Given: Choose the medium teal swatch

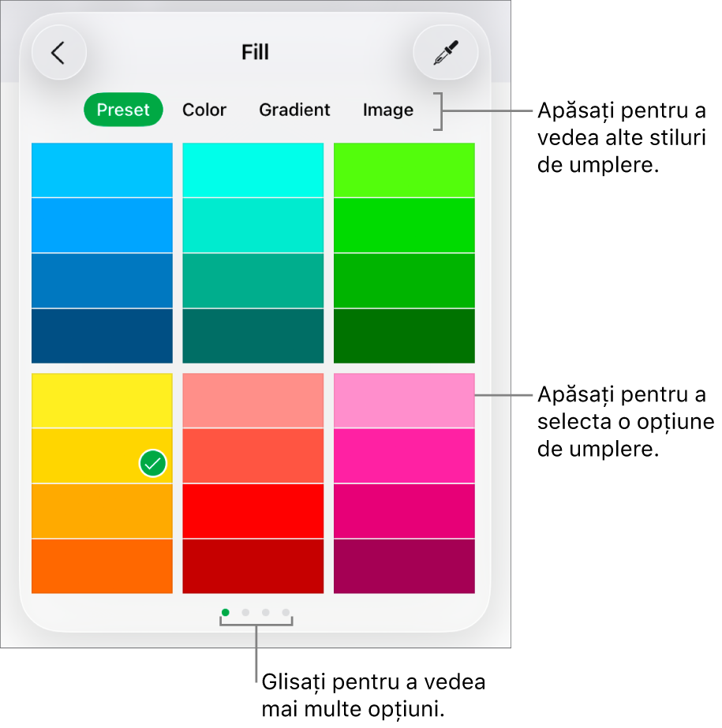Looking at the screenshot, I should coord(253,281).
